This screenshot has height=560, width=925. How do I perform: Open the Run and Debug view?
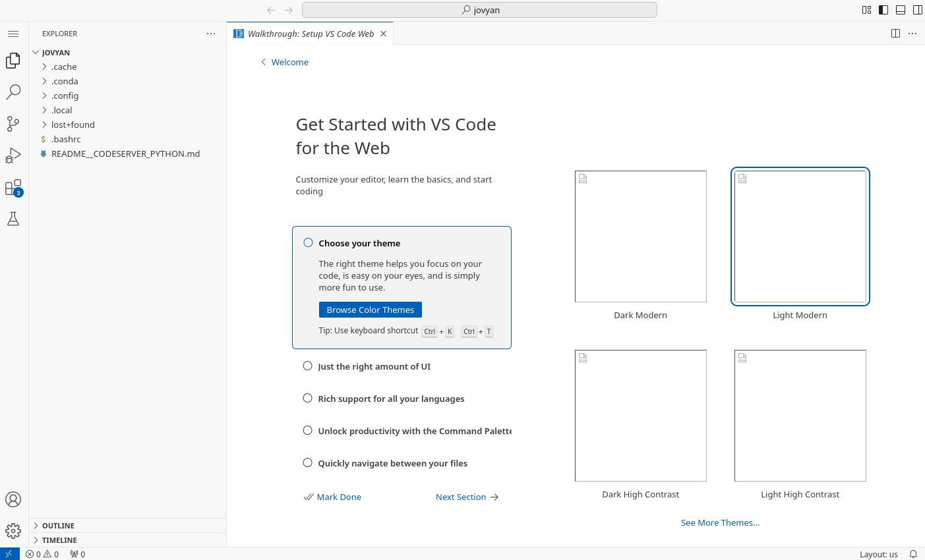(13, 155)
